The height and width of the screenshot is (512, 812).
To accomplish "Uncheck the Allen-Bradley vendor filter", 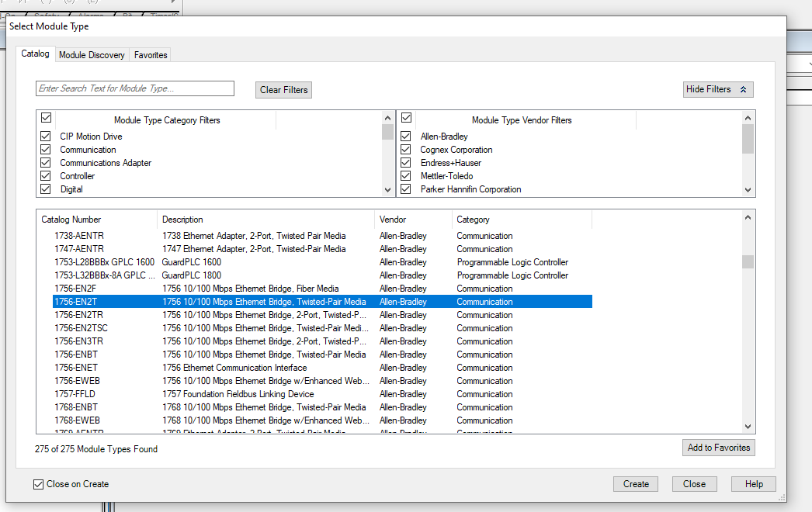I will coord(406,137).
